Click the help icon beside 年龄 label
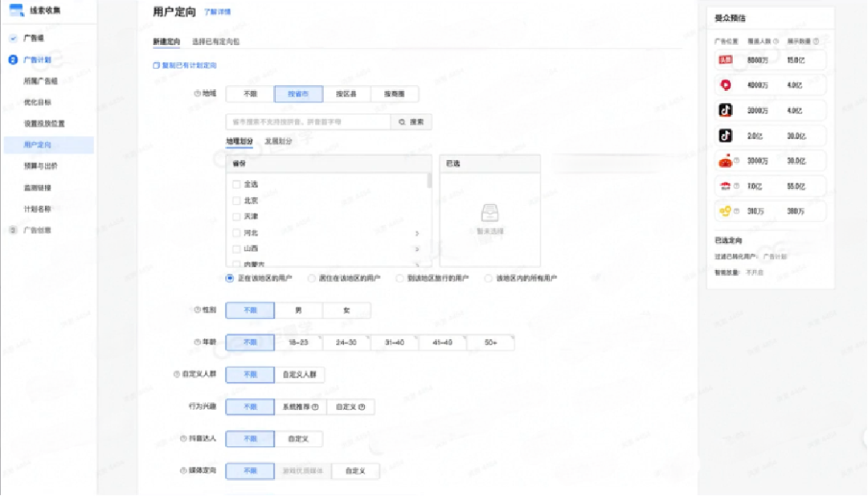The width and height of the screenshot is (868, 496). click(197, 342)
